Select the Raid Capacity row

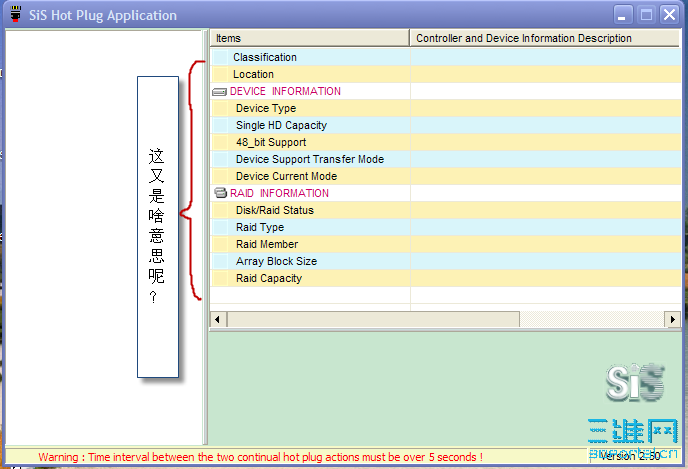pos(446,279)
